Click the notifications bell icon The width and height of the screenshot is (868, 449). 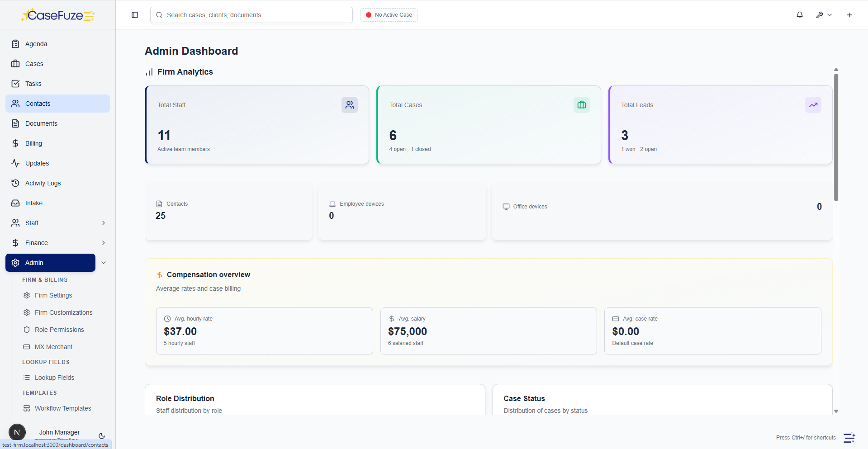click(x=799, y=15)
